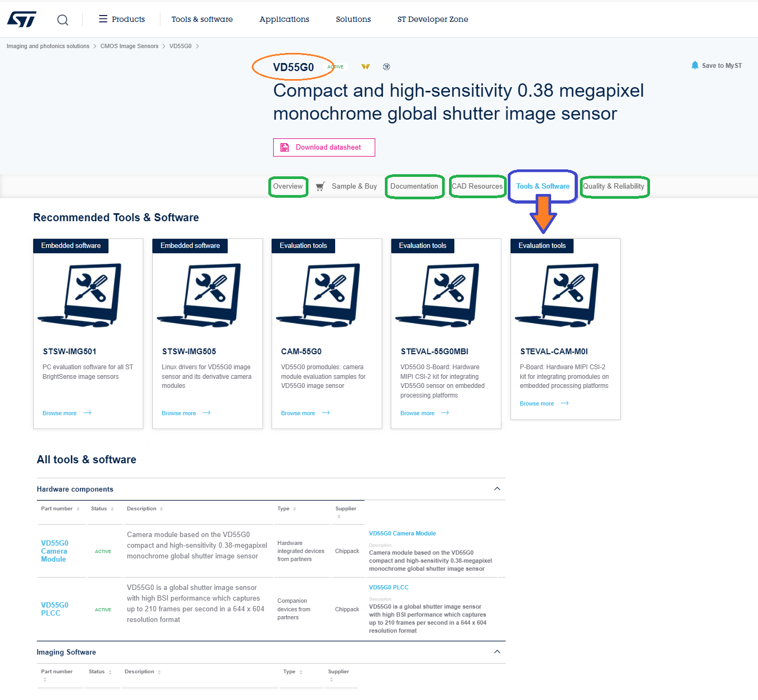Switch to the Documentation tab
This screenshot has height=700, width=758.
pyautogui.click(x=414, y=186)
